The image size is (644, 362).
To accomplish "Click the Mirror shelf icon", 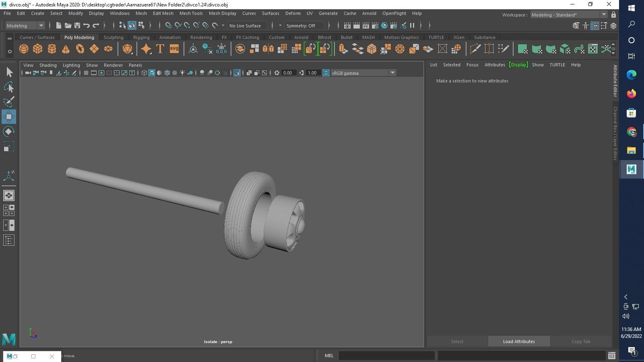I will [x=268, y=49].
